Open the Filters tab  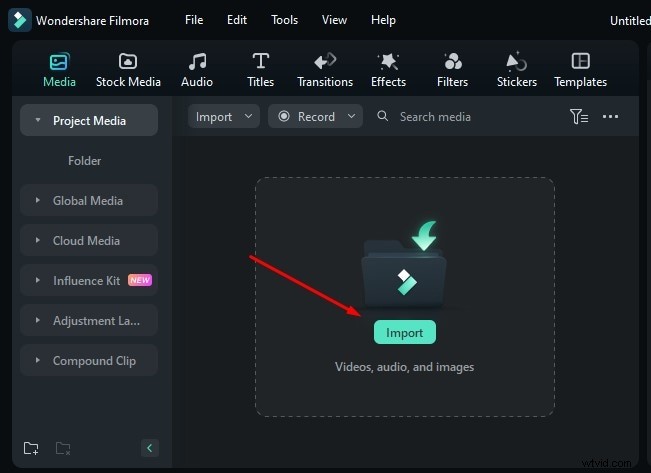point(452,70)
